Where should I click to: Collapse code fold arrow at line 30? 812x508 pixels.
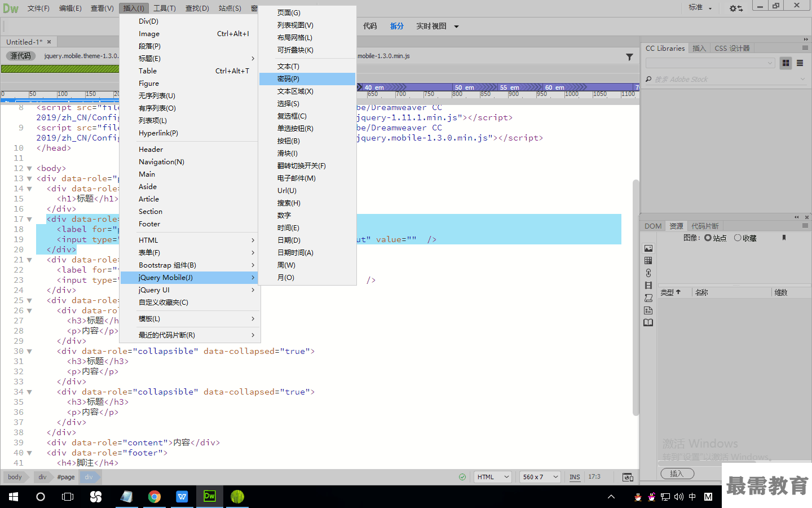29,352
